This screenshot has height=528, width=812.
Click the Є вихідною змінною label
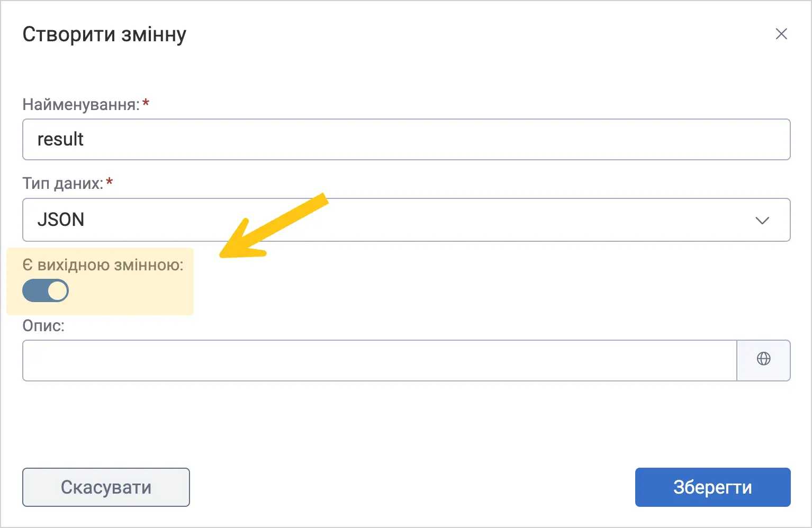(x=103, y=265)
